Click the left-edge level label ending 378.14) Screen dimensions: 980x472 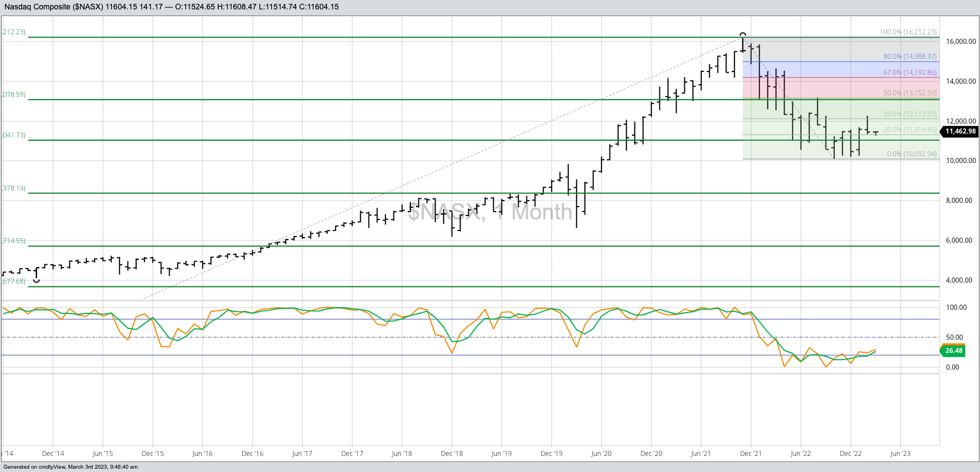(14, 188)
